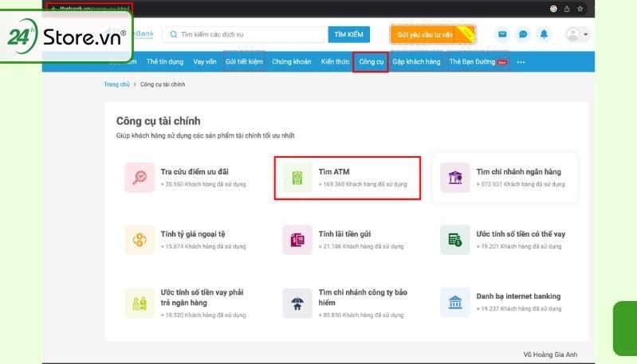Focus the Tìm kiếm các dịch vụ search field
Viewport: 637px width, 364px height.
coord(245,34)
